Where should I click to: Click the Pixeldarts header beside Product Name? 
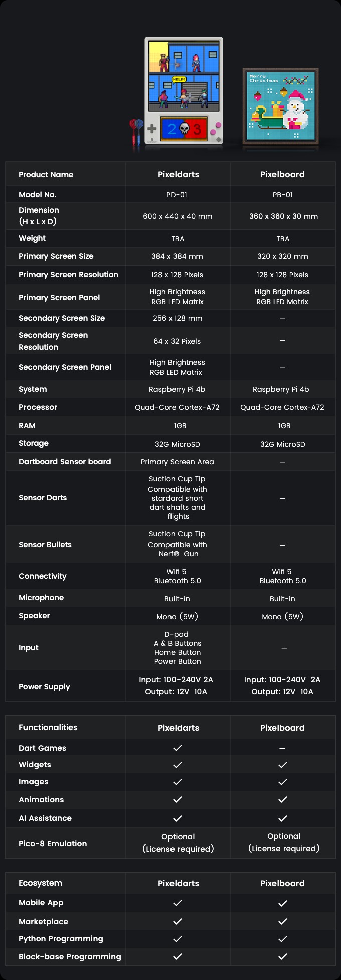point(179,175)
